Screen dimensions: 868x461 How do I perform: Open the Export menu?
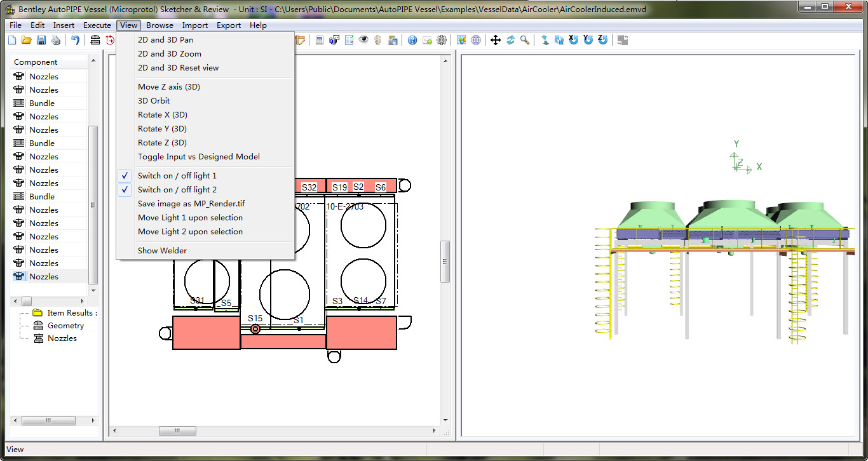(x=229, y=25)
